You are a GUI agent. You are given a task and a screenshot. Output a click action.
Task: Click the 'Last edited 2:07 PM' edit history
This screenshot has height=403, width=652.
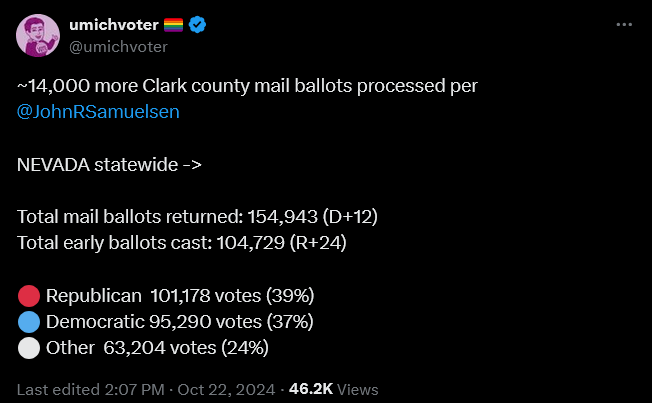coord(91,390)
